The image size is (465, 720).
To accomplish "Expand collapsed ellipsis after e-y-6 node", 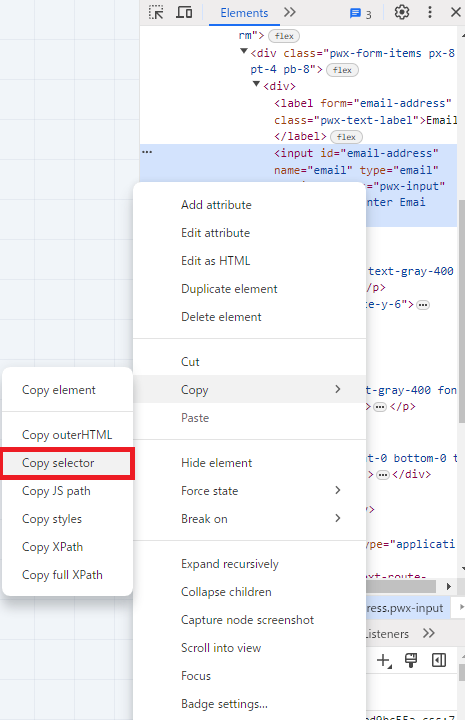I will pyautogui.click(x=423, y=305).
